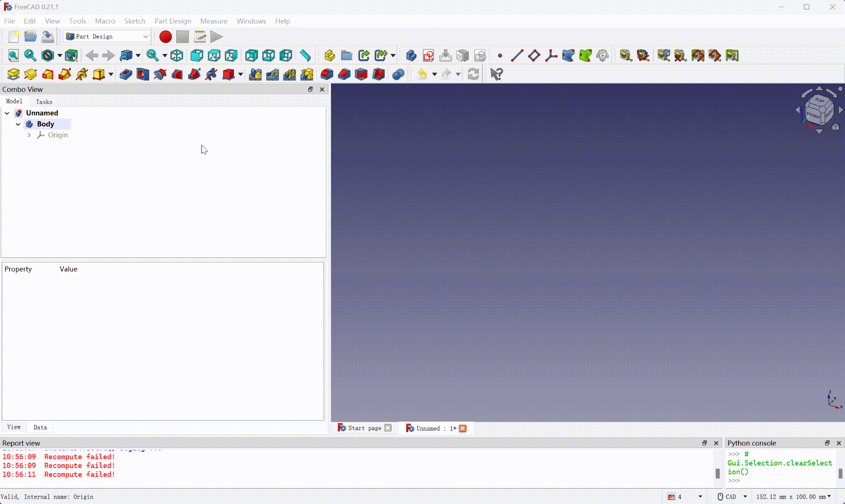Image resolution: width=845 pixels, height=504 pixels.
Task: Click Create body icon
Action: coord(411,56)
